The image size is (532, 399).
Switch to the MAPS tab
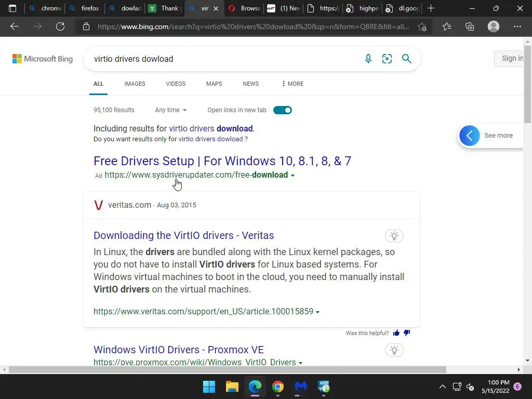tap(214, 84)
